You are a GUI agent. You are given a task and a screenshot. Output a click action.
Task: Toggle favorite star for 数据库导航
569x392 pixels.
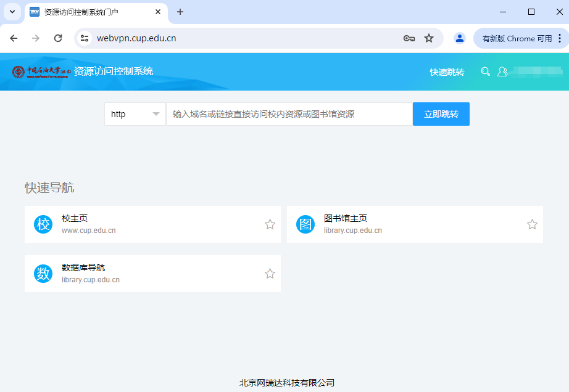270,274
